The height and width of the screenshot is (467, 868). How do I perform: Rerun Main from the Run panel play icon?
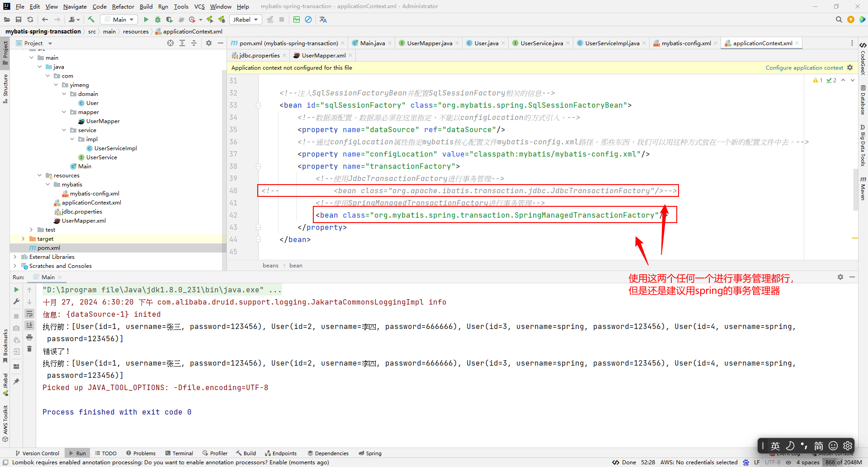coord(16,290)
